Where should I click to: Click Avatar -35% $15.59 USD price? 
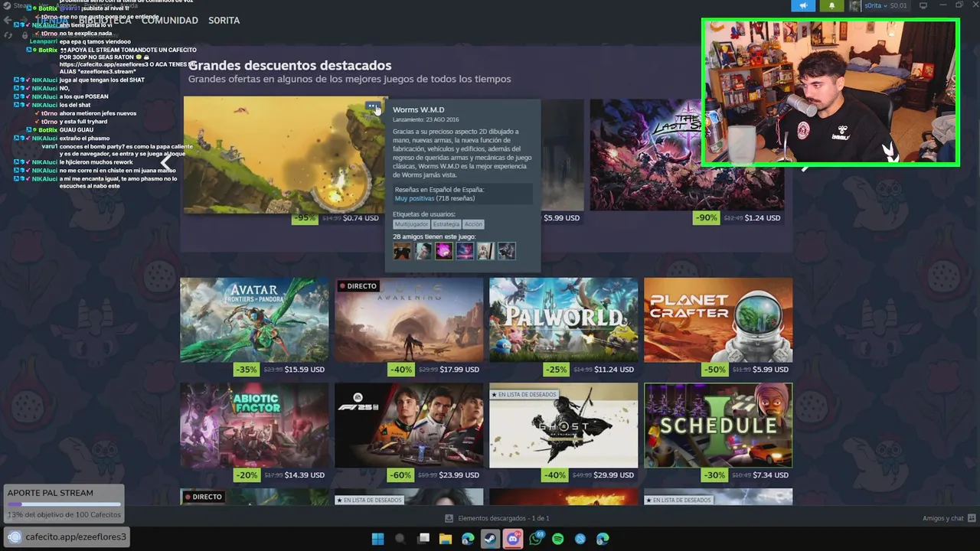click(281, 370)
